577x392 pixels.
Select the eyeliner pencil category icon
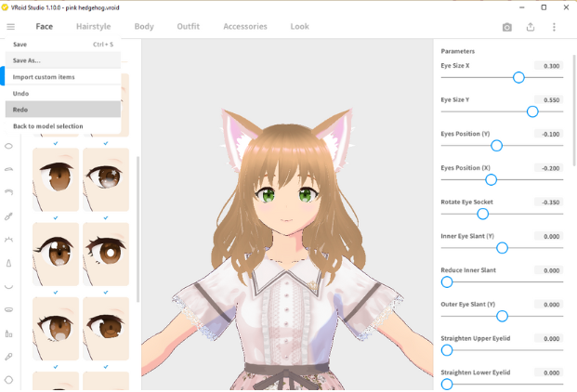point(9,216)
